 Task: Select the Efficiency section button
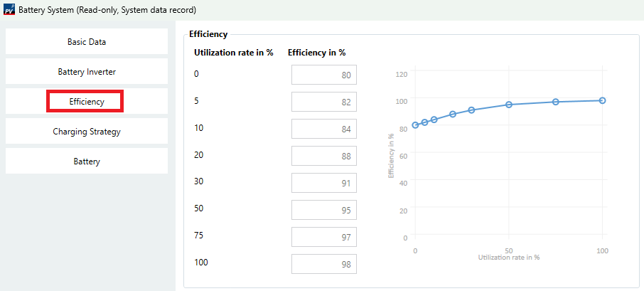(87, 102)
